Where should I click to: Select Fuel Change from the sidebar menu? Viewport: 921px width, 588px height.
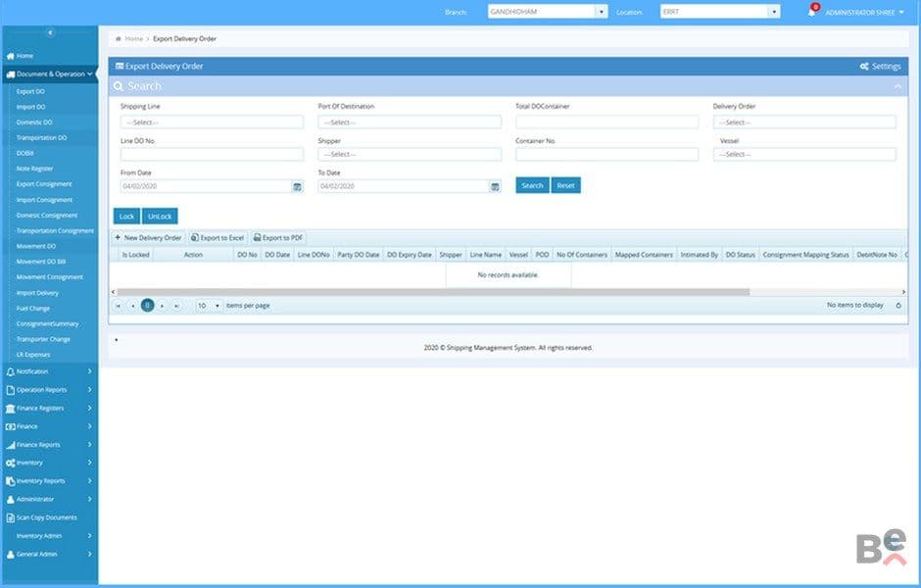(33, 309)
